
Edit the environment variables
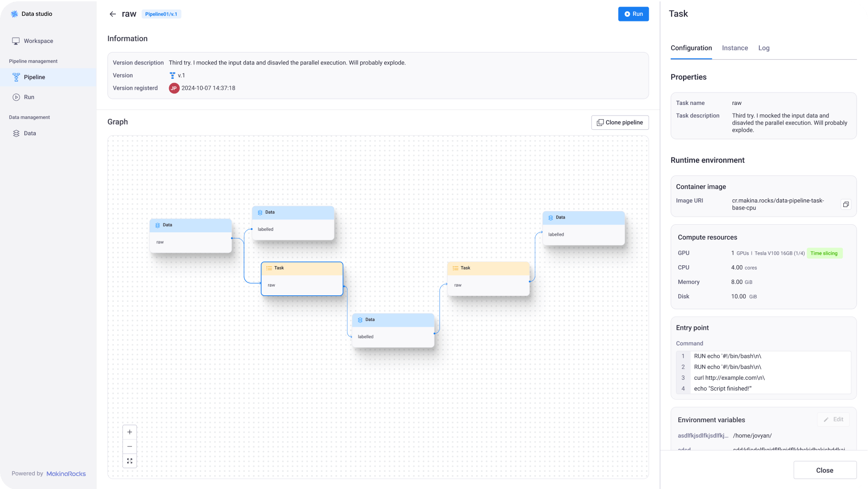(x=833, y=419)
